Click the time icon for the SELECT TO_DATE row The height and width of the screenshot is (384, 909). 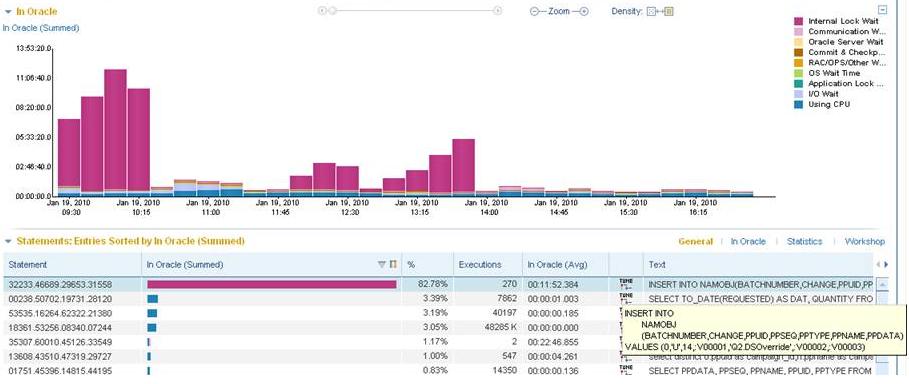(626, 298)
